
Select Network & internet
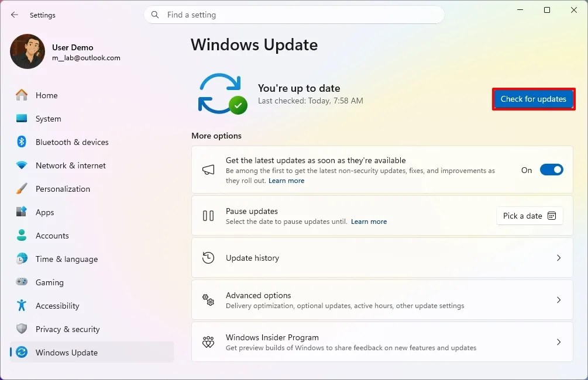pyautogui.click(x=92, y=165)
